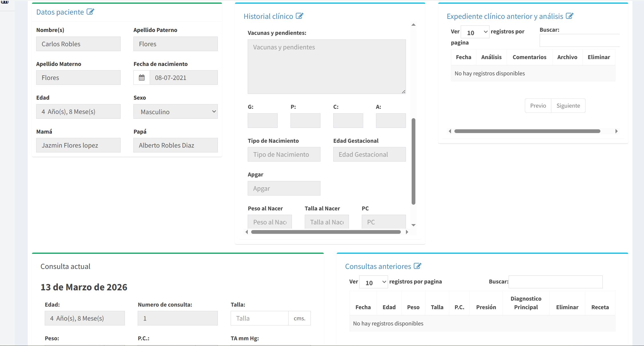Click the Papá field Alberto Robles Diaz
This screenshot has width=644, height=346.
[x=176, y=145]
